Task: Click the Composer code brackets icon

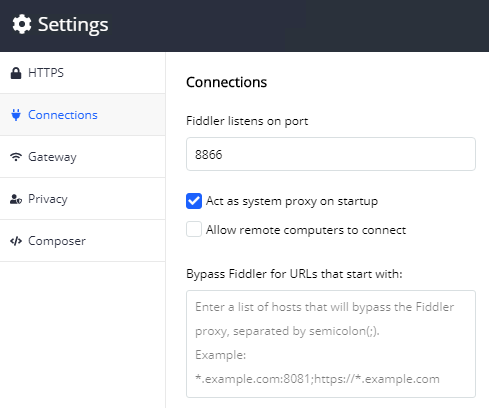Action: point(16,241)
